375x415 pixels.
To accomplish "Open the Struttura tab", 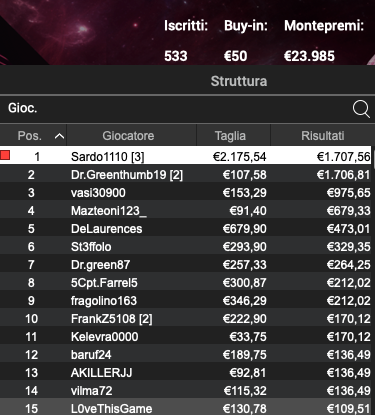I will click(239, 81).
